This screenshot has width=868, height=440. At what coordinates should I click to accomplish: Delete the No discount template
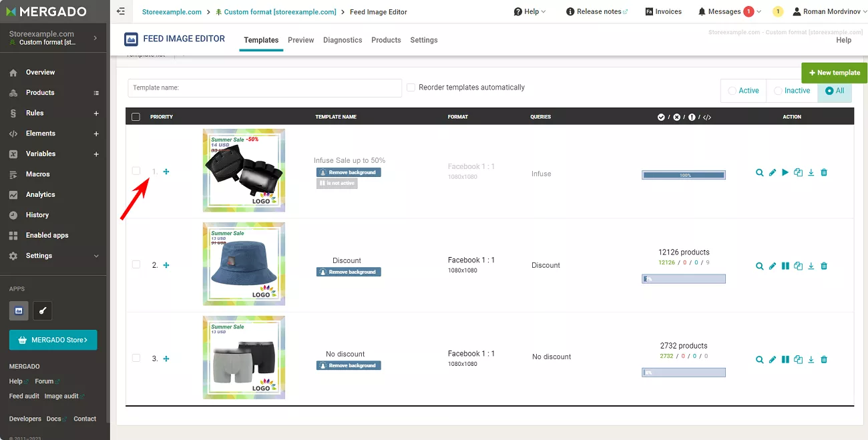click(x=824, y=359)
